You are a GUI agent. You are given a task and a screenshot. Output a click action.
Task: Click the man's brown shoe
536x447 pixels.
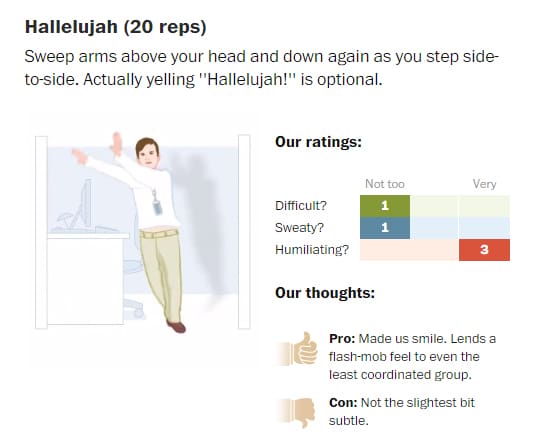point(176,326)
